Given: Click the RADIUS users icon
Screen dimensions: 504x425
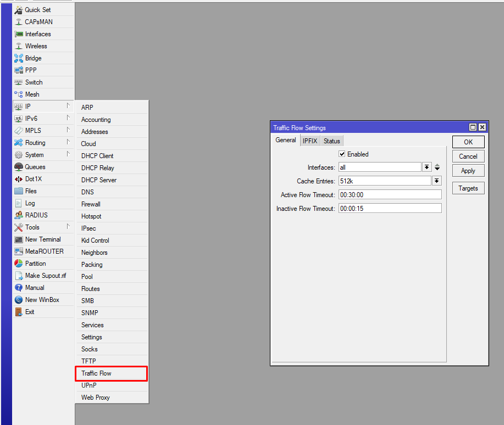Looking at the screenshot, I should (19, 215).
